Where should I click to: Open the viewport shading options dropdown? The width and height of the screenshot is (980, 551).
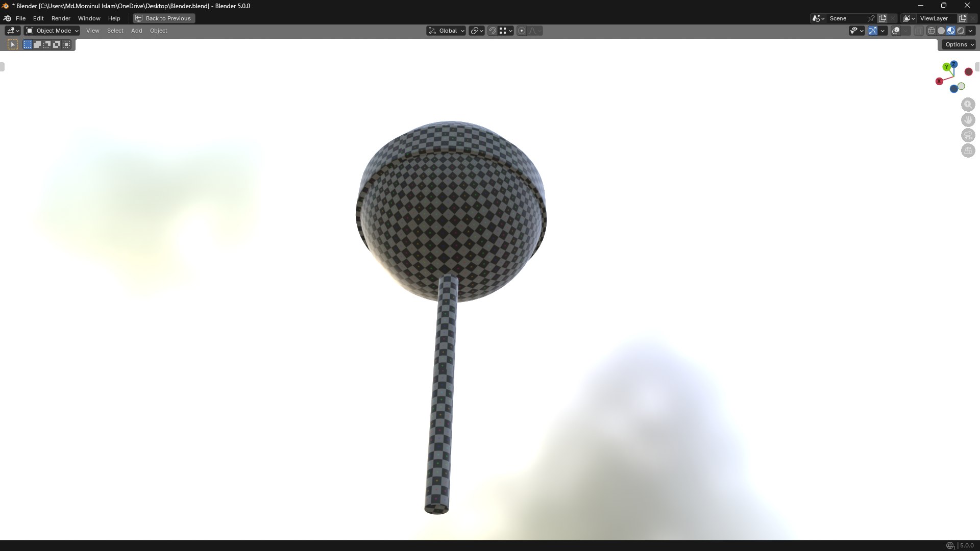pos(971,31)
